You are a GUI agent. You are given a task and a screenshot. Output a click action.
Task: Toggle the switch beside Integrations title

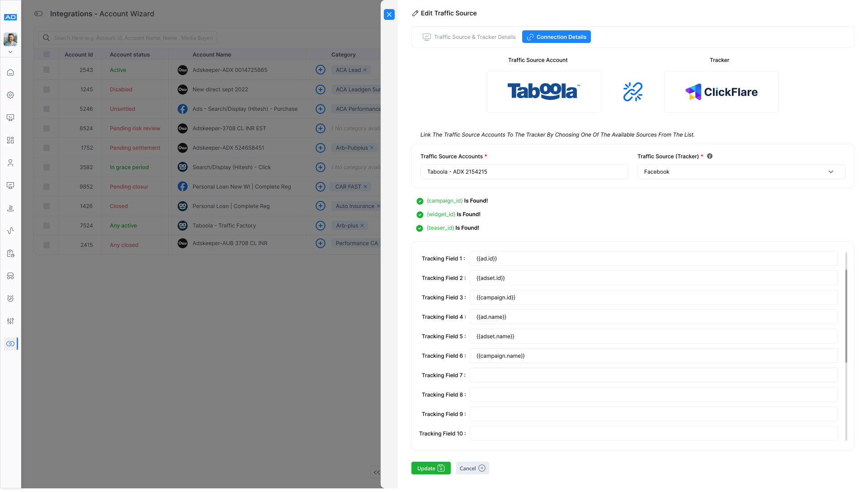click(x=38, y=14)
